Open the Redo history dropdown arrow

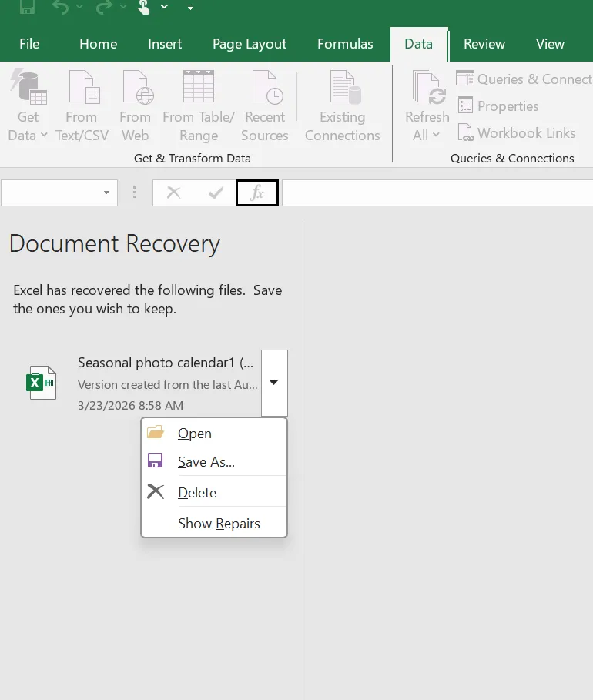pyautogui.click(x=123, y=7)
